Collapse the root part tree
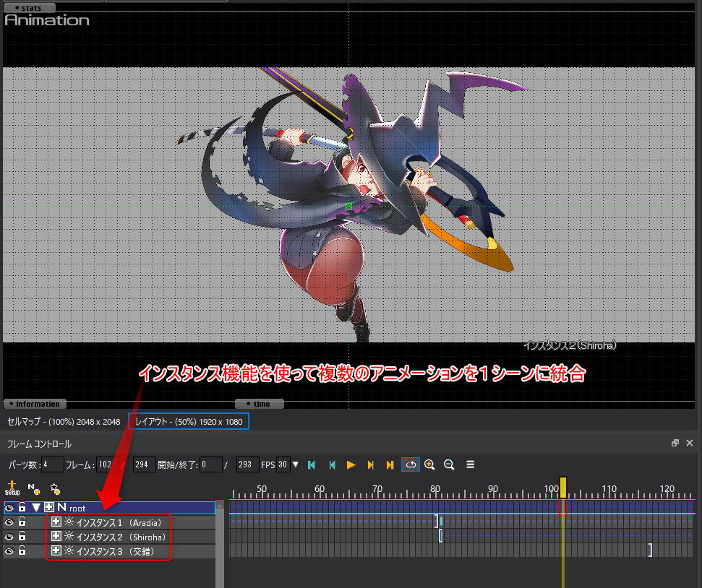702x588 pixels. pos(36,508)
